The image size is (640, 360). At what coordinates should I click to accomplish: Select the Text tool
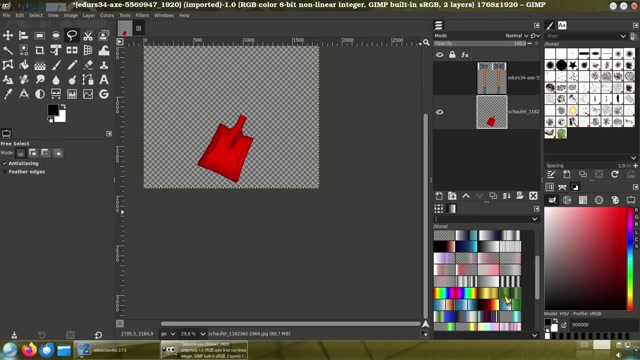[104, 80]
